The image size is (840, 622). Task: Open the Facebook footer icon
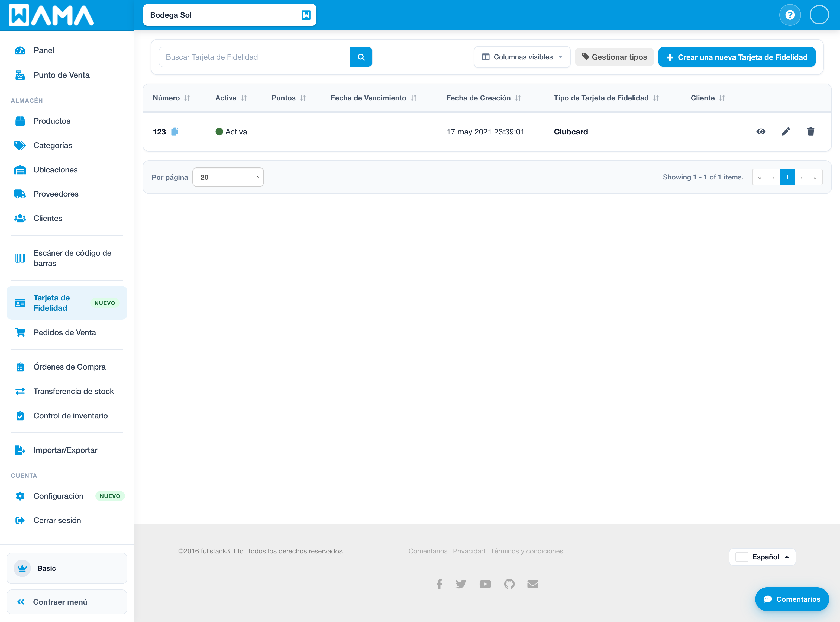pyautogui.click(x=439, y=583)
